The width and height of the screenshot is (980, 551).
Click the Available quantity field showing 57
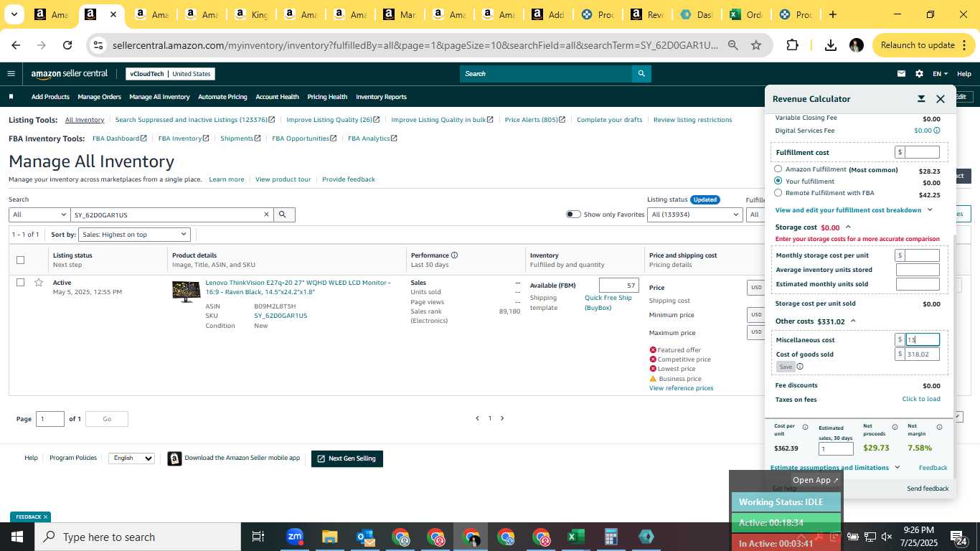click(x=618, y=286)
